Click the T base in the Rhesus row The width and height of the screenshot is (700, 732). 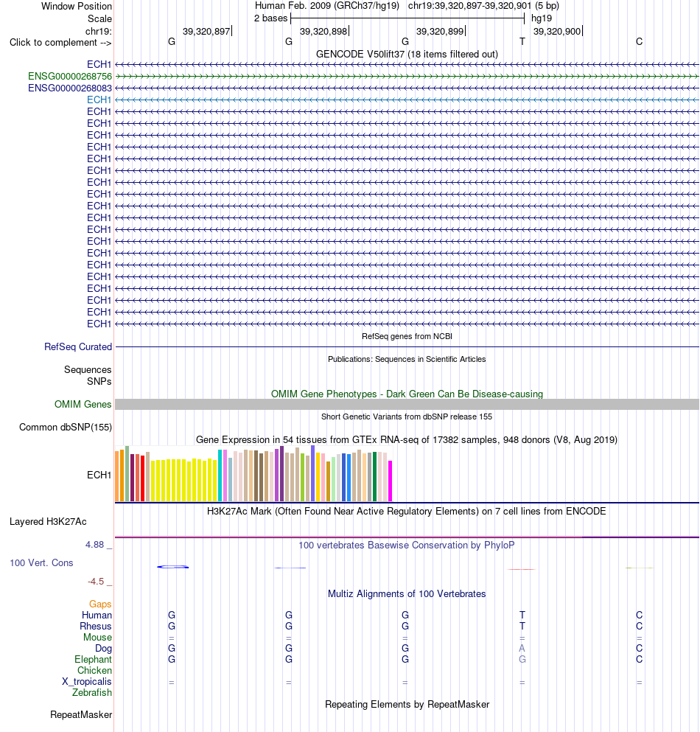522,627
